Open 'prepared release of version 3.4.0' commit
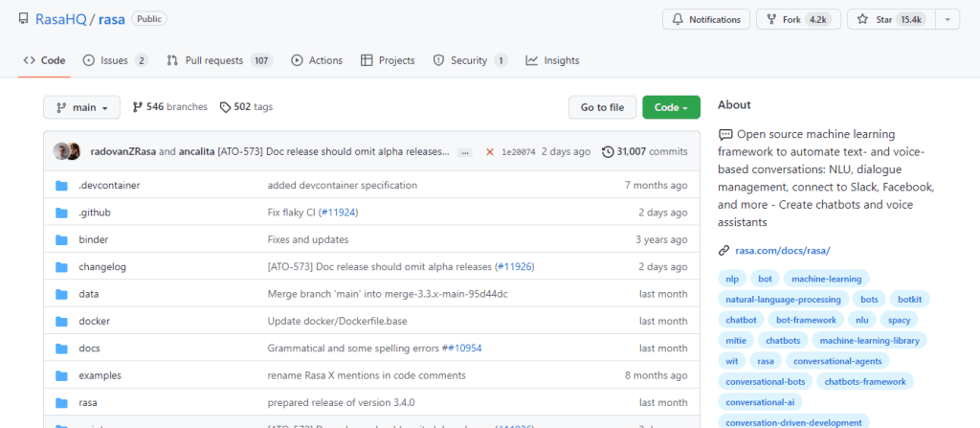 point(342,402)
